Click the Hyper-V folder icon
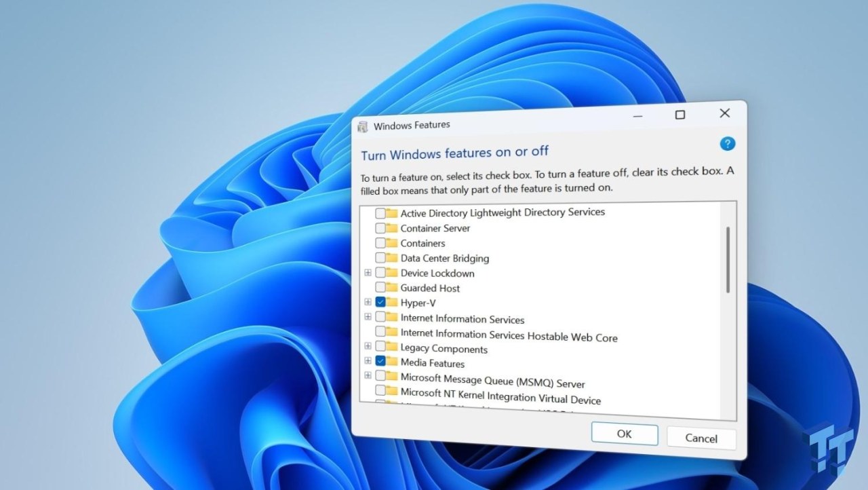Image resolution: width=868 pixels, height=490 pixels. pyautogui.click(x=392, y=303)
